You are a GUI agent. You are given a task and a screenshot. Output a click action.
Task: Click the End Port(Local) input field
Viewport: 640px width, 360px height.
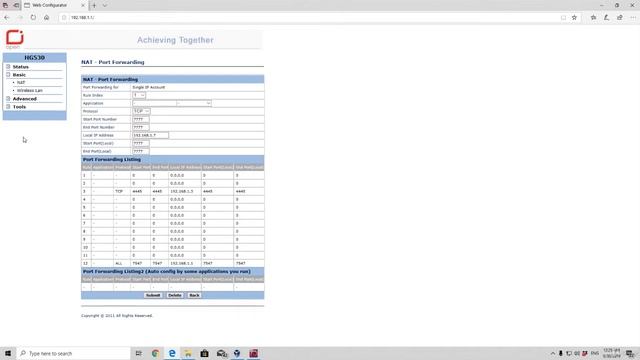click(141, 151)
